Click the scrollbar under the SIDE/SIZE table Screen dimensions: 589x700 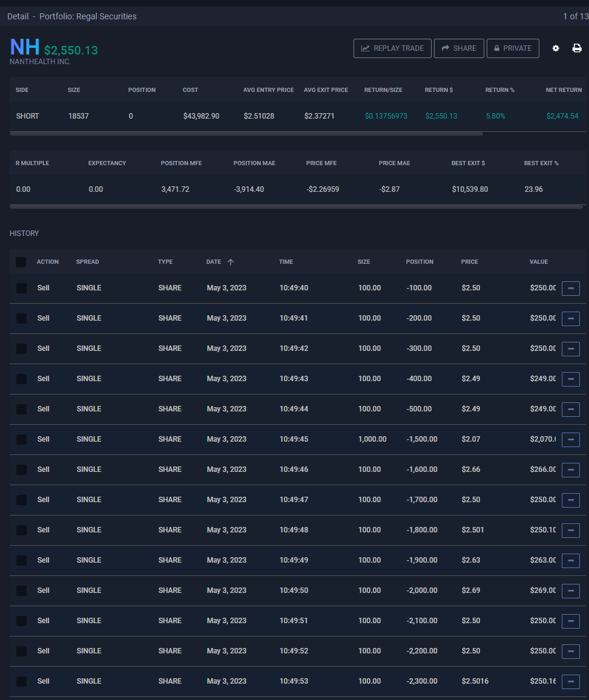coord(246,134)
